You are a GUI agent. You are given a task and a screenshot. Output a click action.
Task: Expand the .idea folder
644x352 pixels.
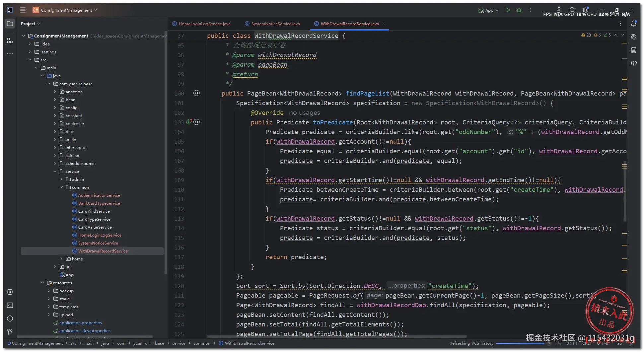30,44
